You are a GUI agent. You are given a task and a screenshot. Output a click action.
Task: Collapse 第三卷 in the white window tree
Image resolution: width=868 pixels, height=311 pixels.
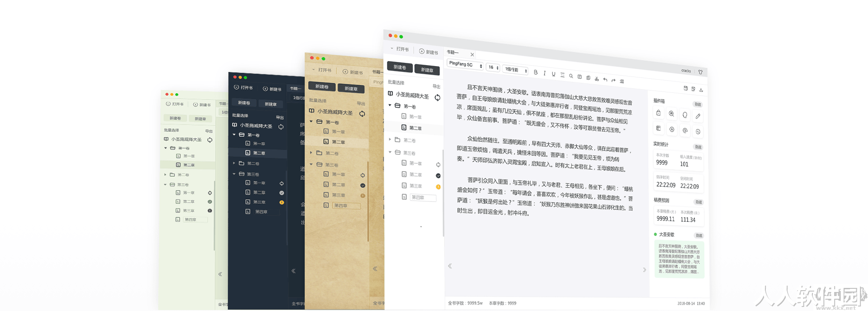point(390,152)
